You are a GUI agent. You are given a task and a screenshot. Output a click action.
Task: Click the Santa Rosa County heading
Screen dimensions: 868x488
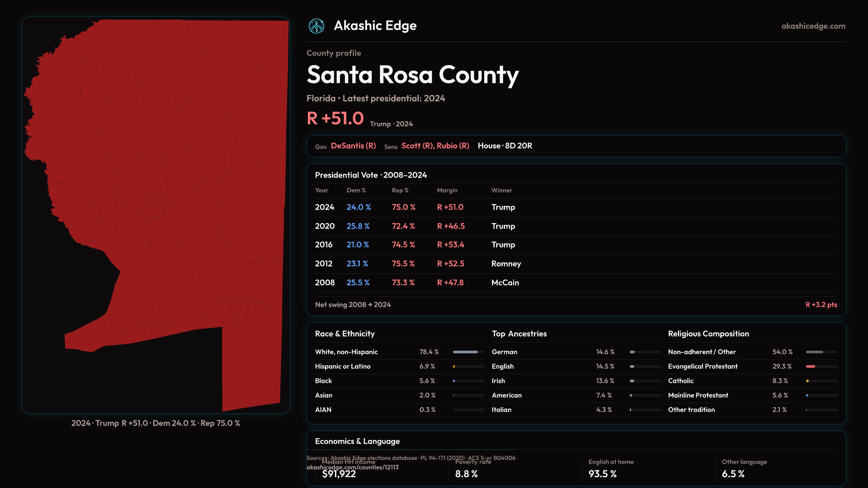pyautogui.click(x=412, y=75)
